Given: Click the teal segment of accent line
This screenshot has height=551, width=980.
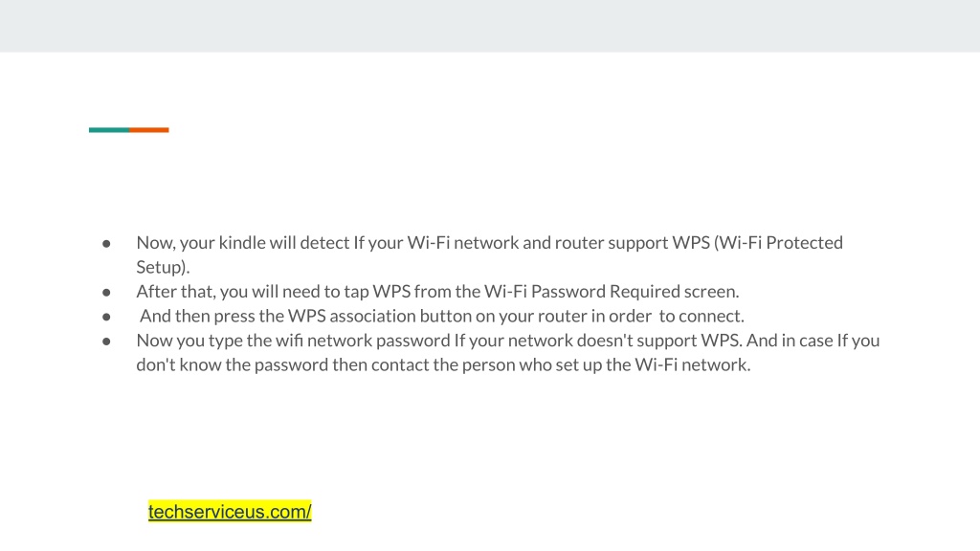Looking at the screenshot, I should pyautogui.click(x=109, y=130).
